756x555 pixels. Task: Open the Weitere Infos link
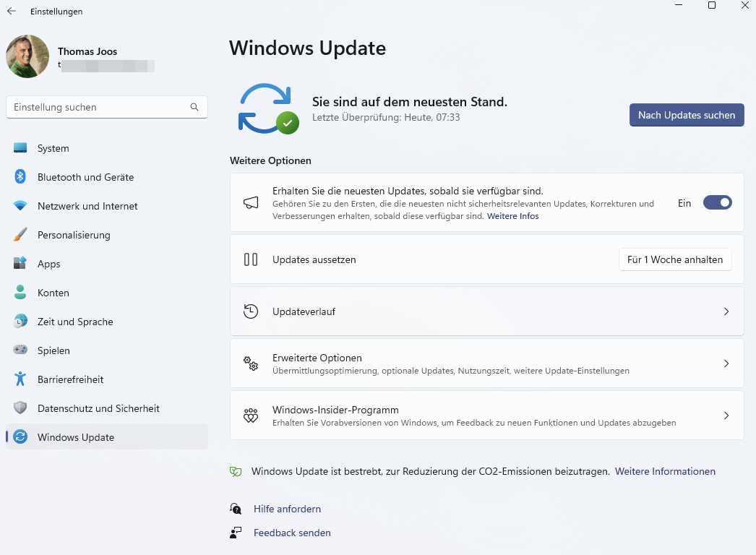[x=512, y=215]
